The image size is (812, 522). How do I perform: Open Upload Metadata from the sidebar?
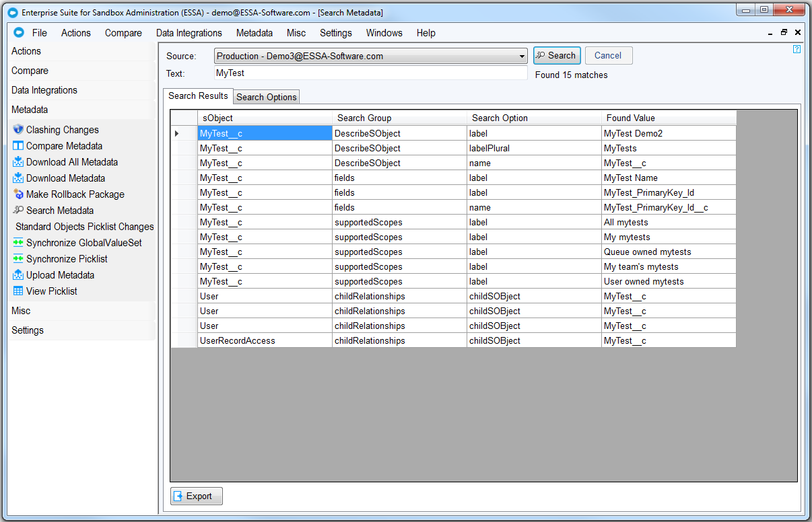point(60,275)
